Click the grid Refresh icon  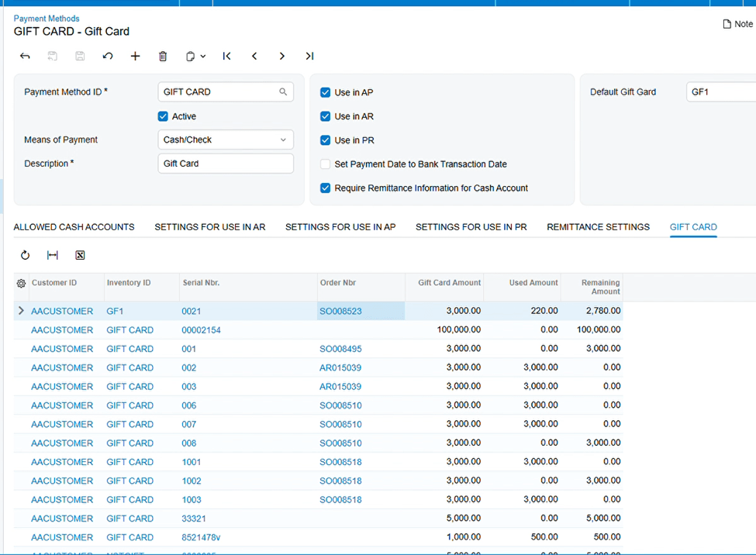pos(25,255)
